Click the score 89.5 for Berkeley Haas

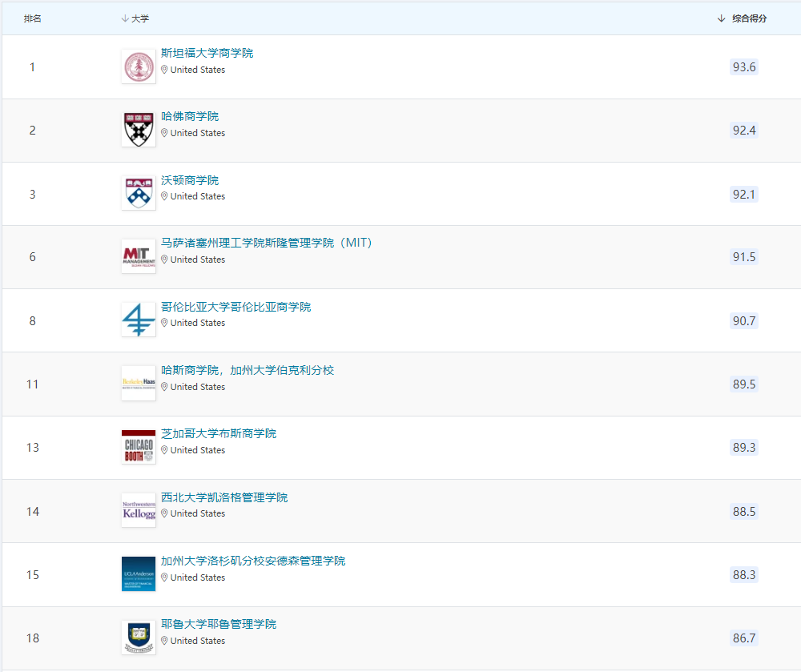[743, 384]
